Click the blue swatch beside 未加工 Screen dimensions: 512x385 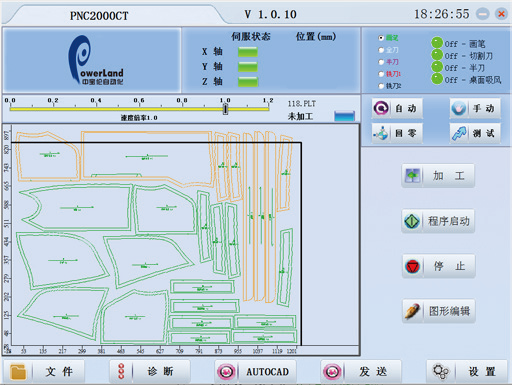(344, 116)
